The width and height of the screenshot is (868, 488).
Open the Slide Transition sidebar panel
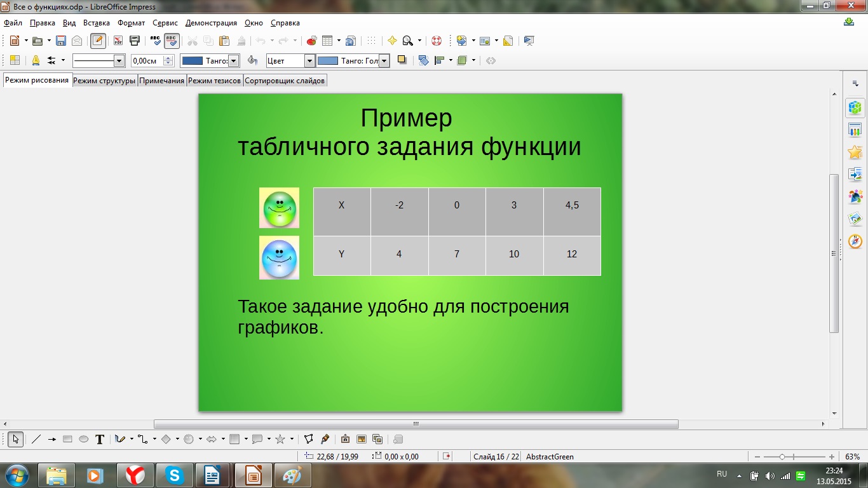[x=855, y=174]
